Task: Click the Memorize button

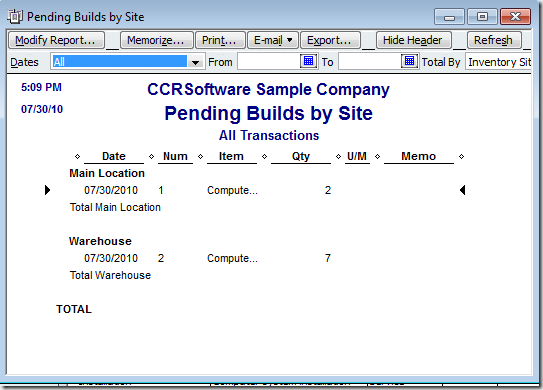Action: coord(157,40)
